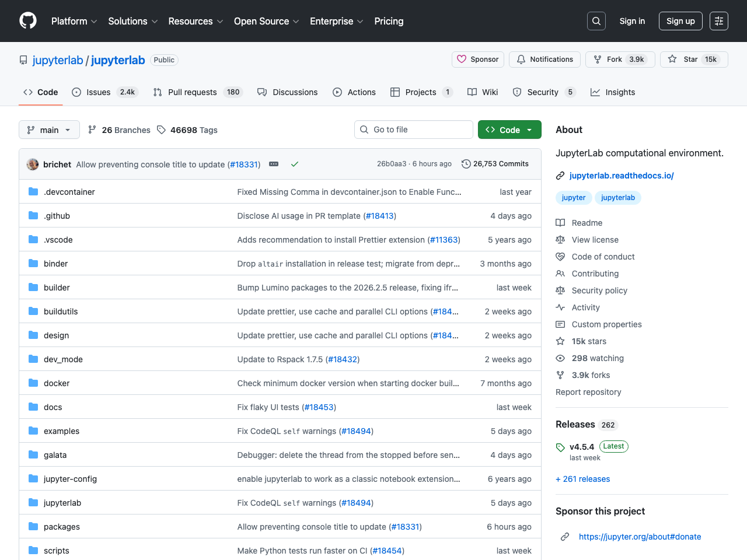Click the Activity pulse icon in About
Viewport: 747px width, 560px height.
coord(560,307)
